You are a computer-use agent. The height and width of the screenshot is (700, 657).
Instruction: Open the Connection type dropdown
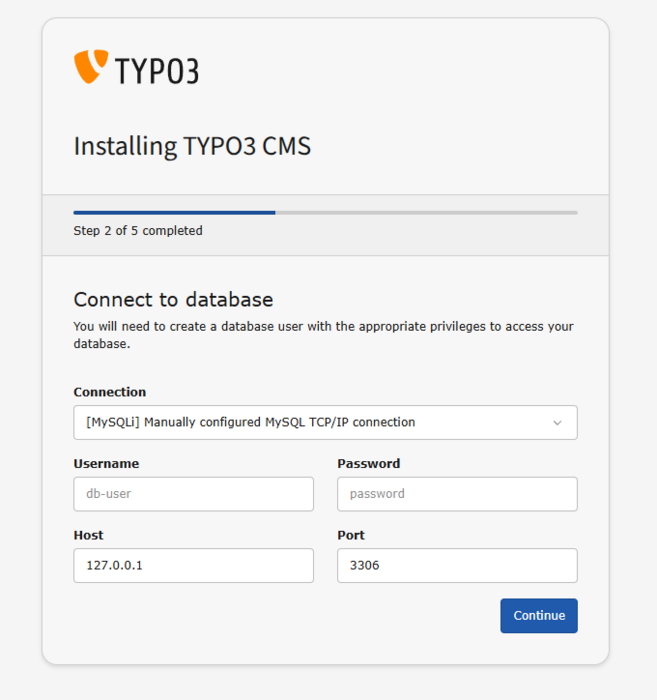click(325, 422)
